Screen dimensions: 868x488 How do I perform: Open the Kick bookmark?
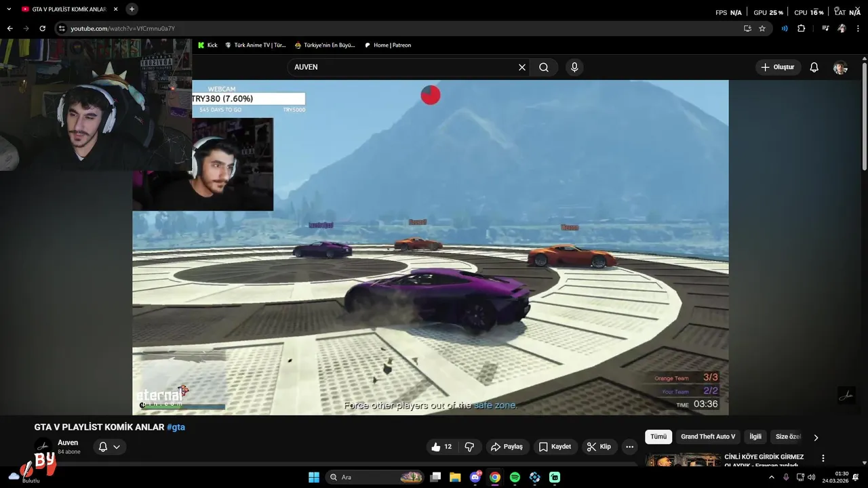(x=208, y=45)
